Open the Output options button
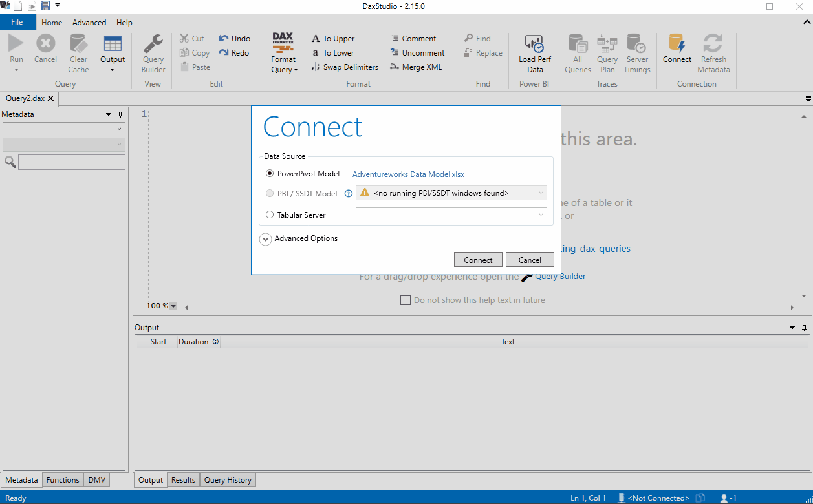813x504 pixels. (113, 53)
